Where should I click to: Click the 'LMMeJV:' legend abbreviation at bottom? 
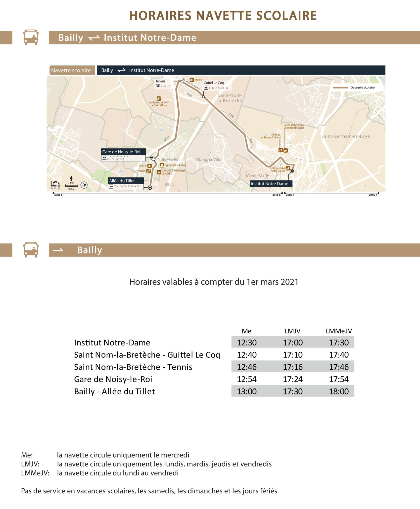[35, 473]
